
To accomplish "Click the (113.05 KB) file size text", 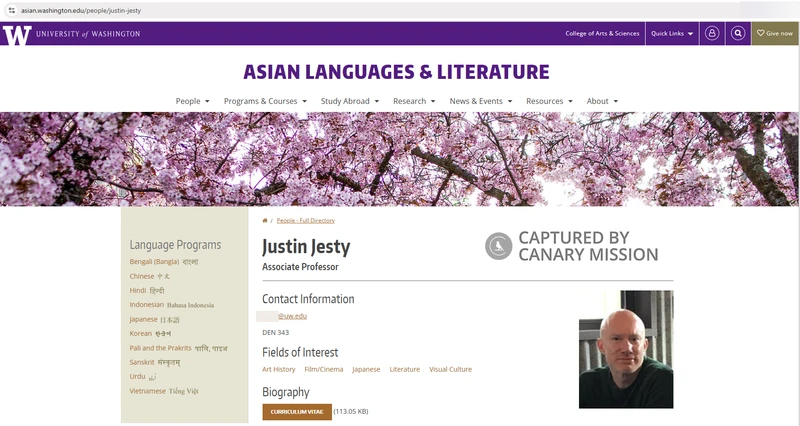I will click(x=351, y=411).
